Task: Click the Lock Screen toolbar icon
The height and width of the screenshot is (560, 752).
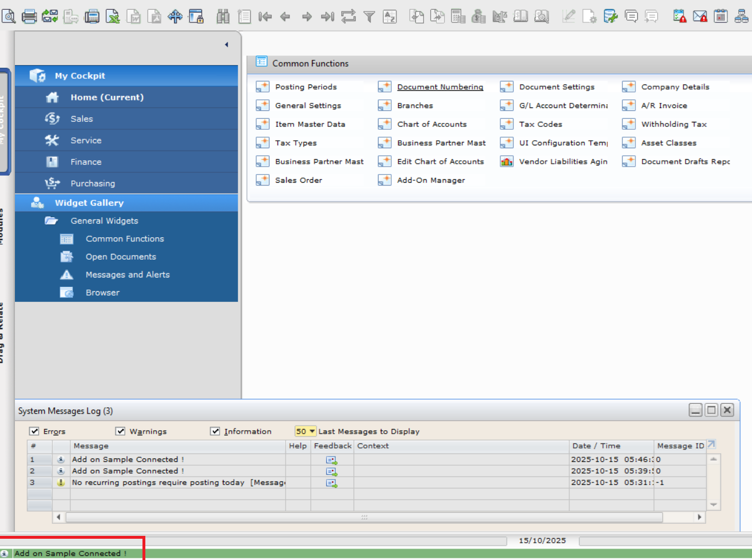Action: 196,17
